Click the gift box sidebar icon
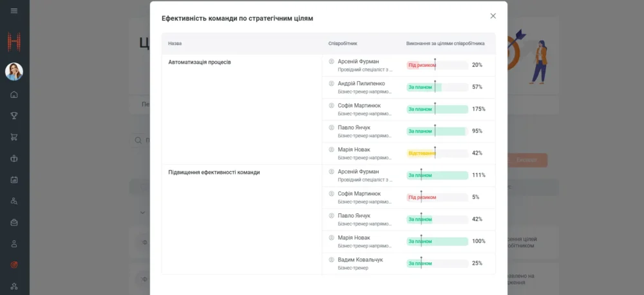The image size is (644, 295). pyautogui.click(x=14, y=158)
